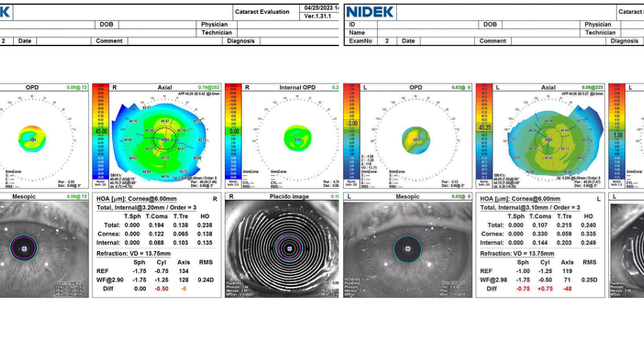This screenshot has height=362, width=644.
Task: Click the ExamNo field showing 2
Action: 387,41
